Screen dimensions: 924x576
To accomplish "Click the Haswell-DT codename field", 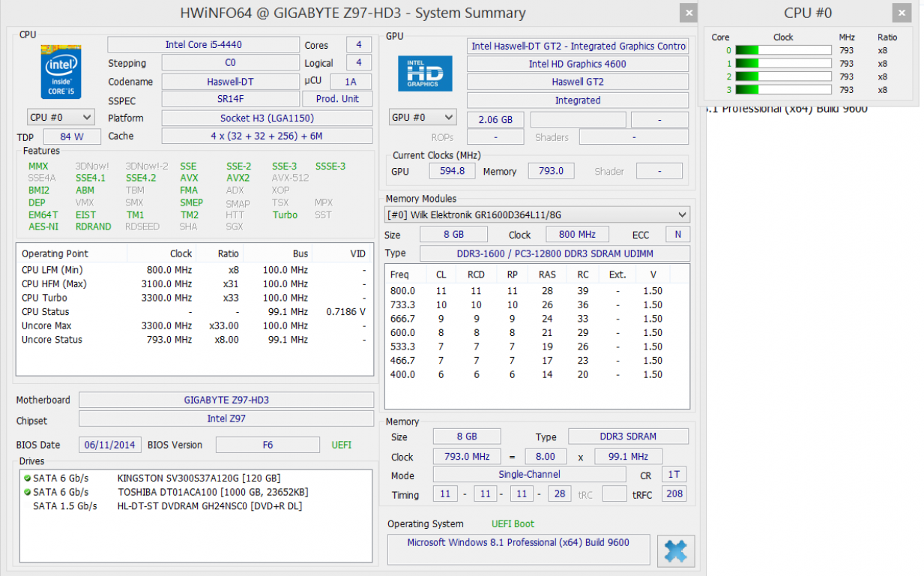I will [x=230, y=81].
